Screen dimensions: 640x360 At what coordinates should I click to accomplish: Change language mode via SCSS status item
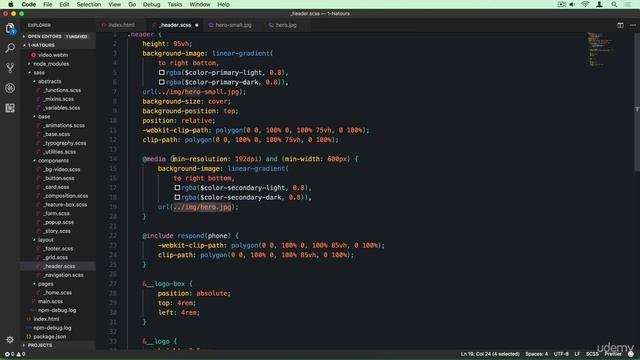click(592, 354)
